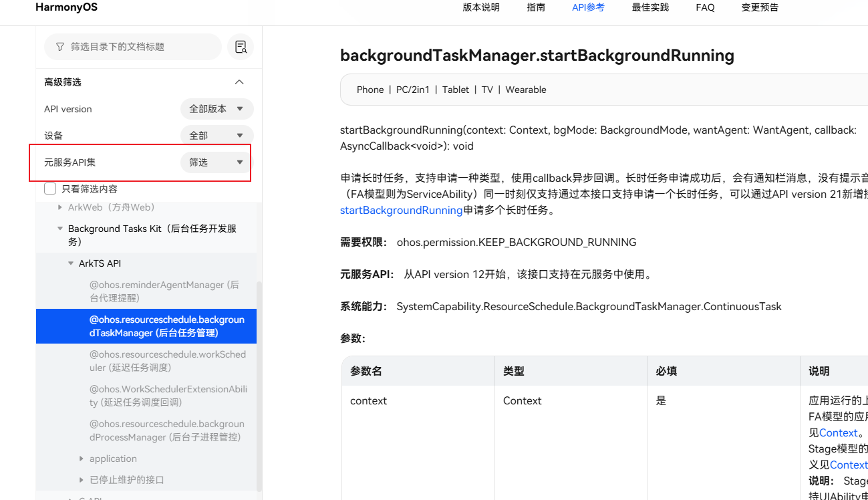Click the sidebar vertical scrollbar thumb
868x500 pixels.
259,388
